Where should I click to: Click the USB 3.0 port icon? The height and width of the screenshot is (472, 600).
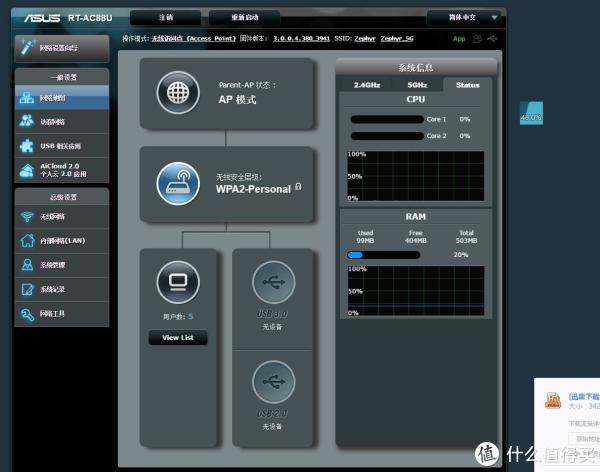274,282
